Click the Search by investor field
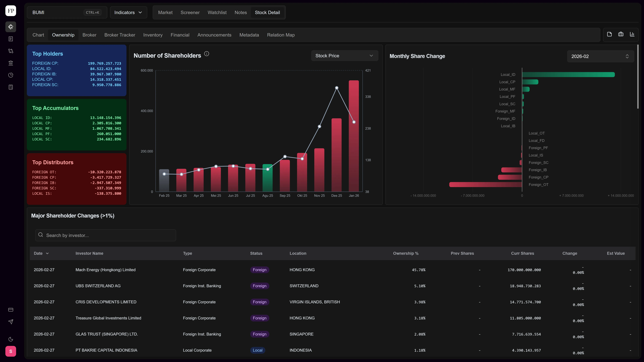Viewport: 644px width, 362px height. click(106, 235)
